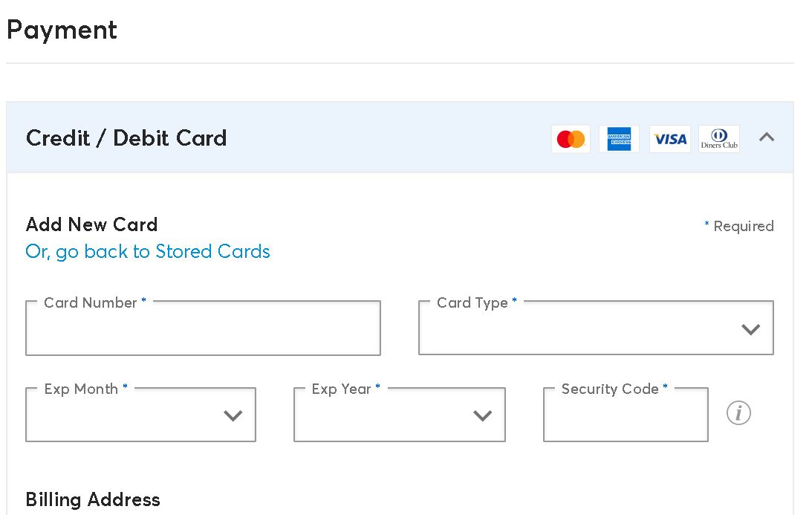Go back to Stored Cards

pos(148,252)
